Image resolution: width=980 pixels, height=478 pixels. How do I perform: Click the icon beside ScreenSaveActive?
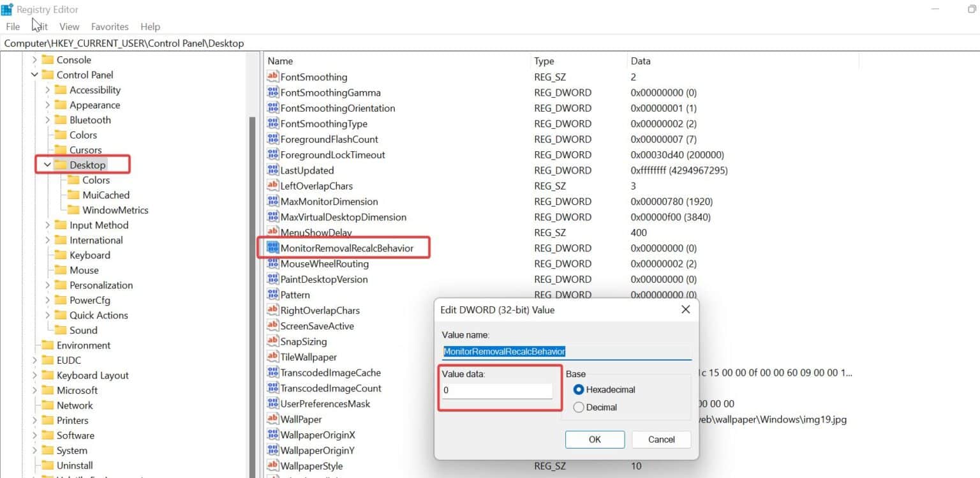tap(273, 325)
